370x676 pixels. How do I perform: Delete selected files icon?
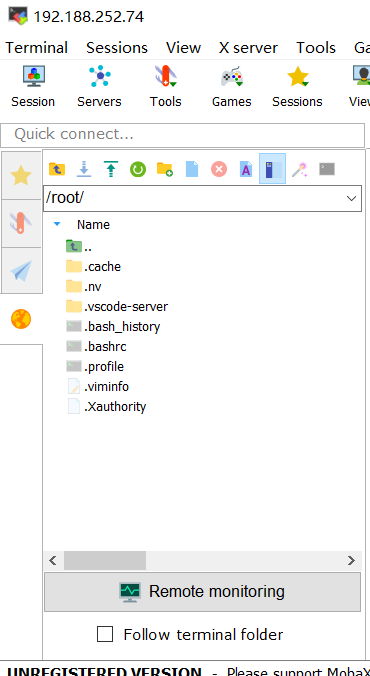coord(219,169)
